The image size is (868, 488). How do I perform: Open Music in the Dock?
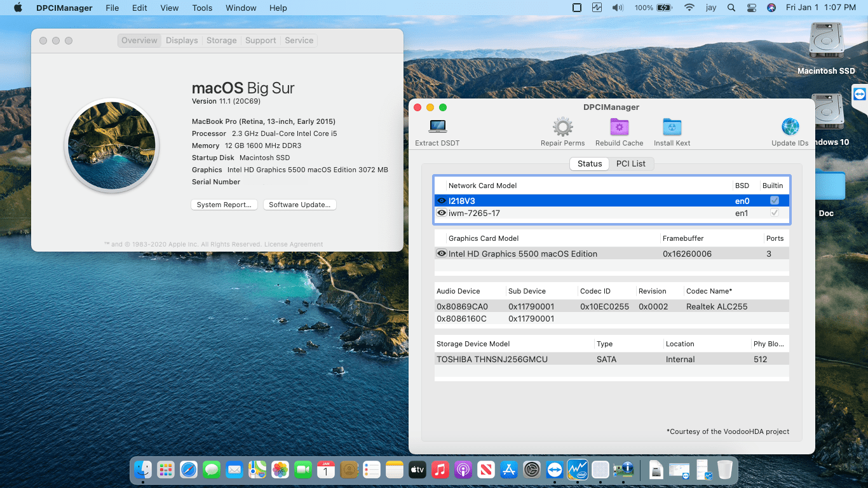(440, 470)
